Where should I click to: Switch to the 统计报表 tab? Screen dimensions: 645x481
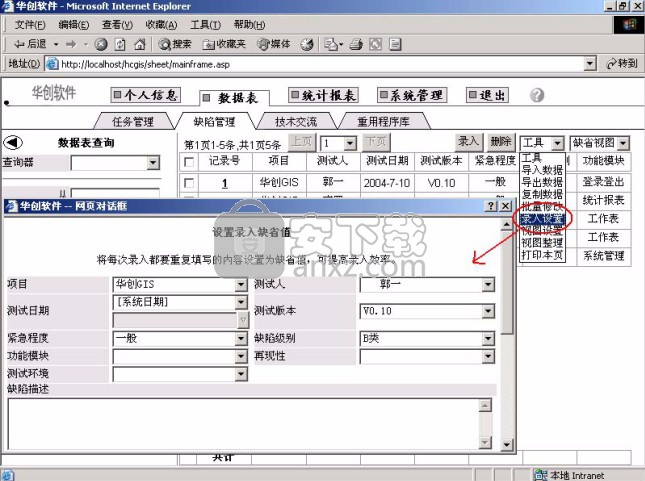click(323, 95)
